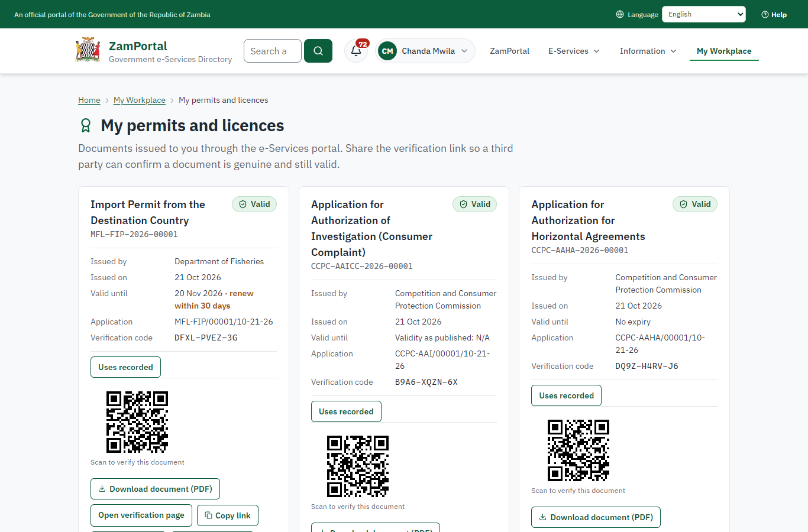Click ZamPortal site title text
The width and height of the screenshot is (808, 532).
tap(138, 46)
